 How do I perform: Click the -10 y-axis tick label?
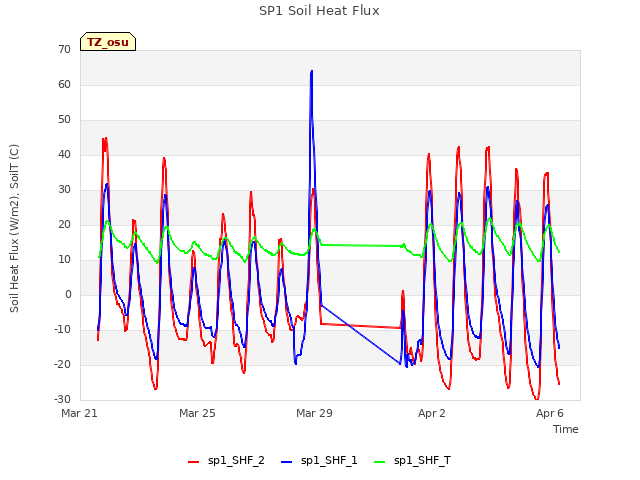pos(63,330)
